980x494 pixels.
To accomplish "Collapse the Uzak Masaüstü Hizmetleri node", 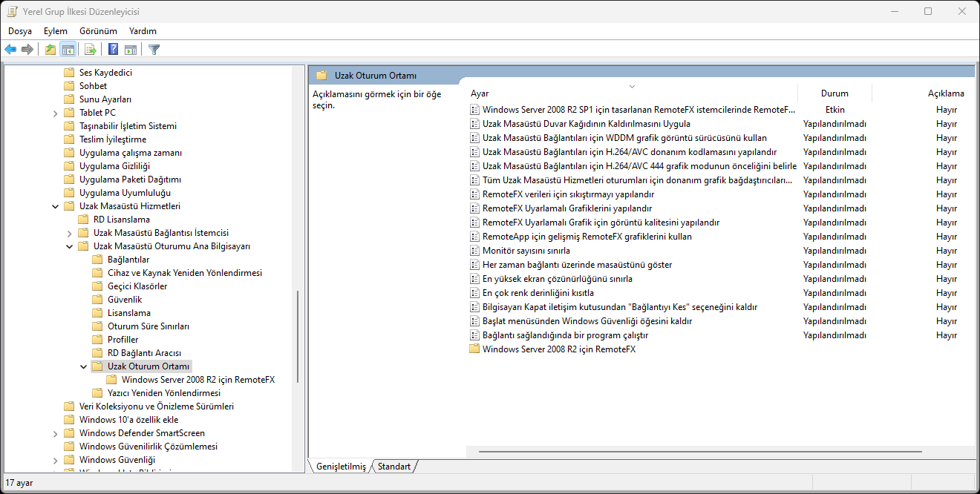I will 56,206.
